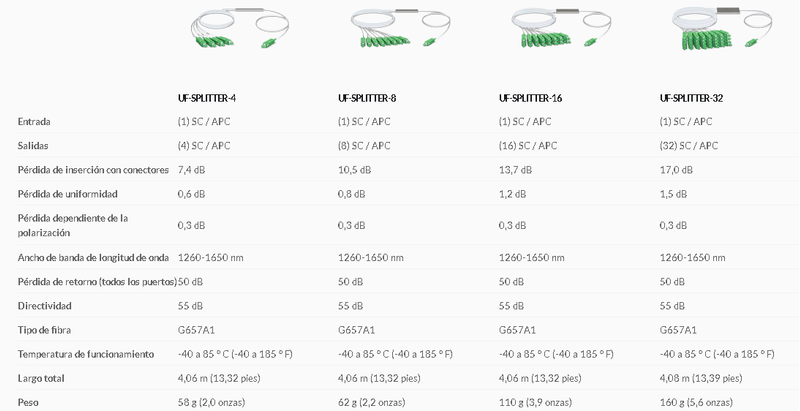The height and width of the screenshot is (411, 800).
Task: Select the UF-SPLITTER-32 column heading
Action: coord(691,98)
